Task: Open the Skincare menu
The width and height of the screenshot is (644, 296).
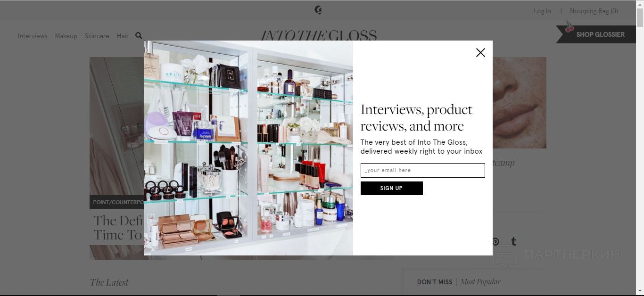Action: (97, 36)
